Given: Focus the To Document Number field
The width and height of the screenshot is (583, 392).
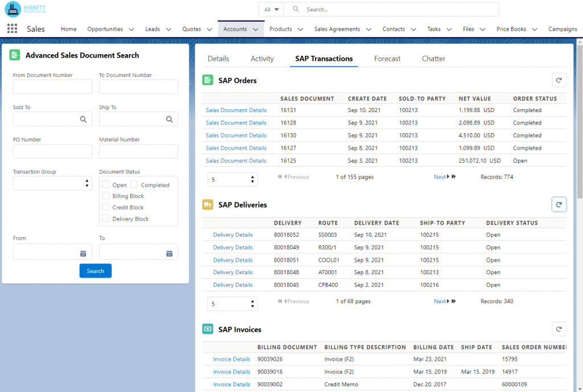Looking at the screenshot, I should pos(138,87).
